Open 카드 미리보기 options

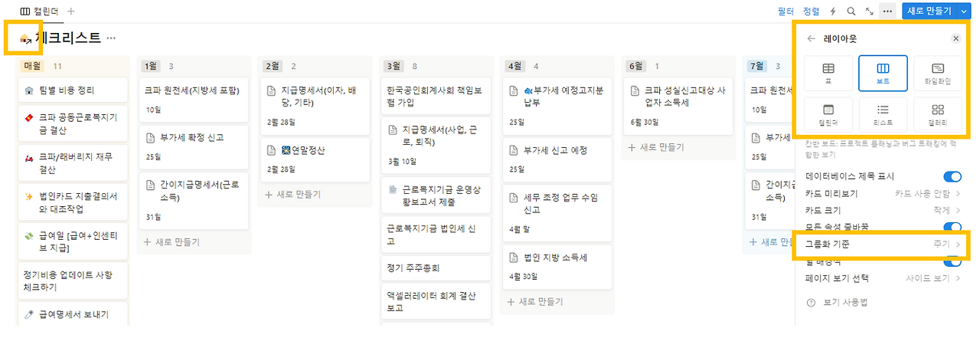(882, 194)
